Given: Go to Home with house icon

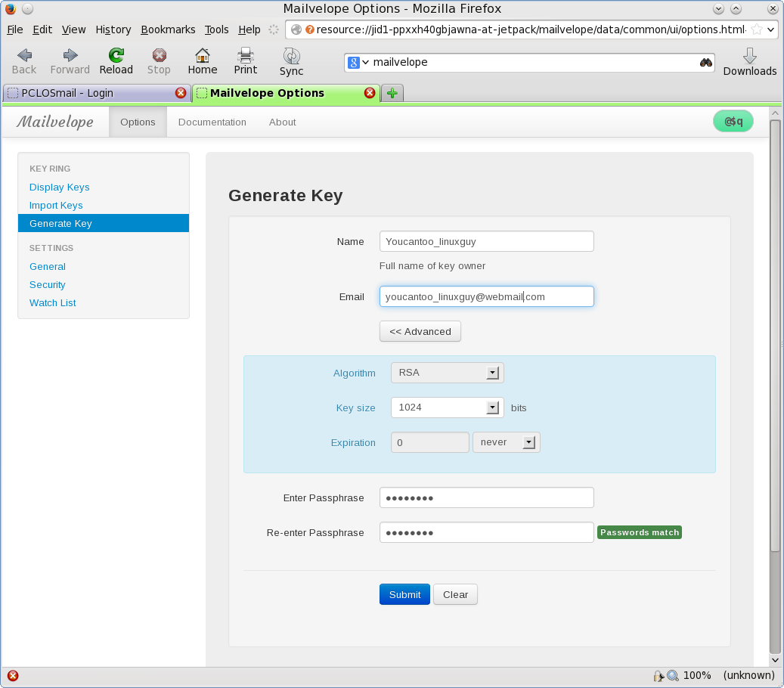Looking at the screenshot, I should coord(203,55).
